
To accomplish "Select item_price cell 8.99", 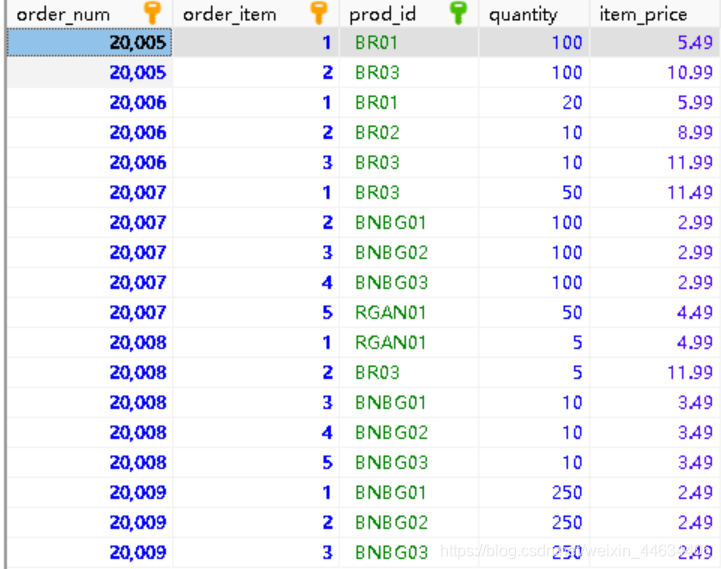I will pyautogui.click(x=655, y=132).
